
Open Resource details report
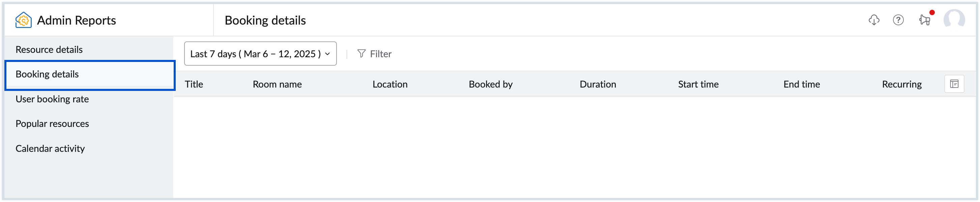pos(49,50)
